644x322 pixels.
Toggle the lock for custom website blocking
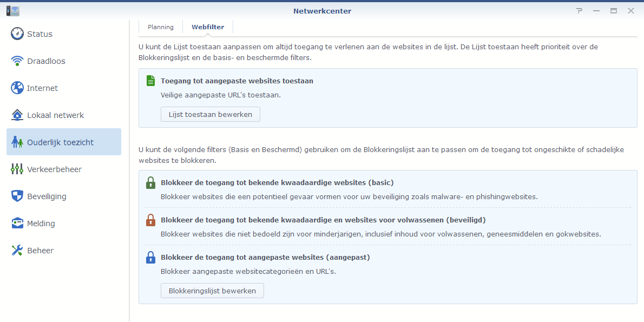click(150, 257)
